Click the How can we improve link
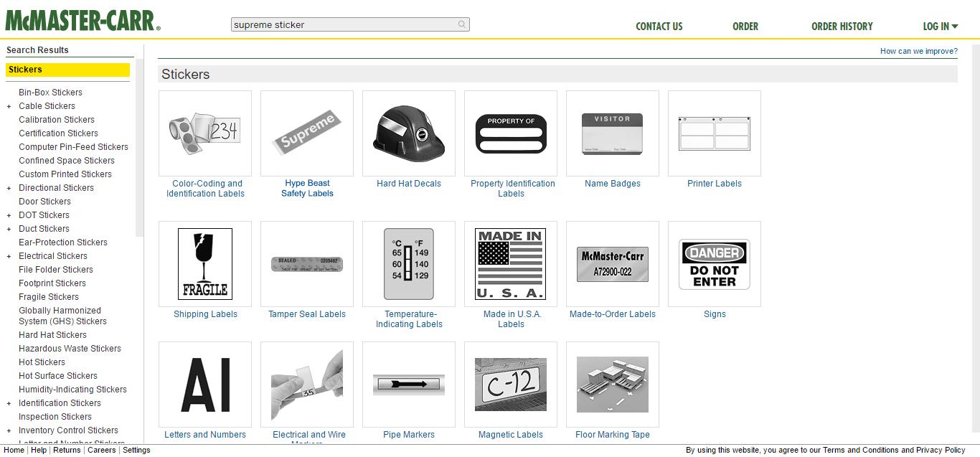The image size is (980, 457). 919,51
